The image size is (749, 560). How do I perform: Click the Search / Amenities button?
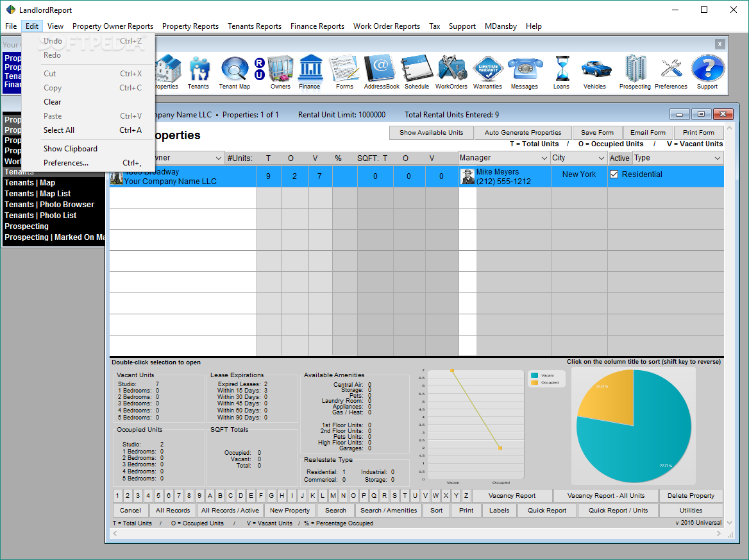[389, 511]
